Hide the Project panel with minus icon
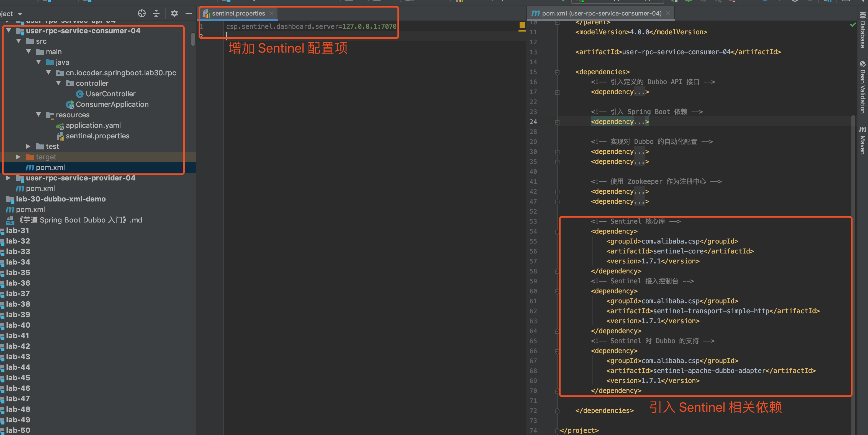Viewport: 868px width, 435px height. pyautogui.click(x=189, y=14)
